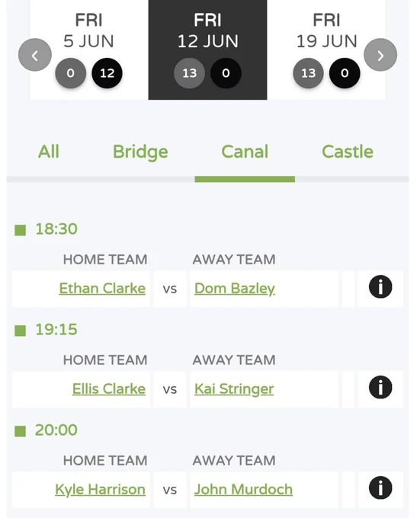Open Kyle Harrison's player link

[100, 489]
